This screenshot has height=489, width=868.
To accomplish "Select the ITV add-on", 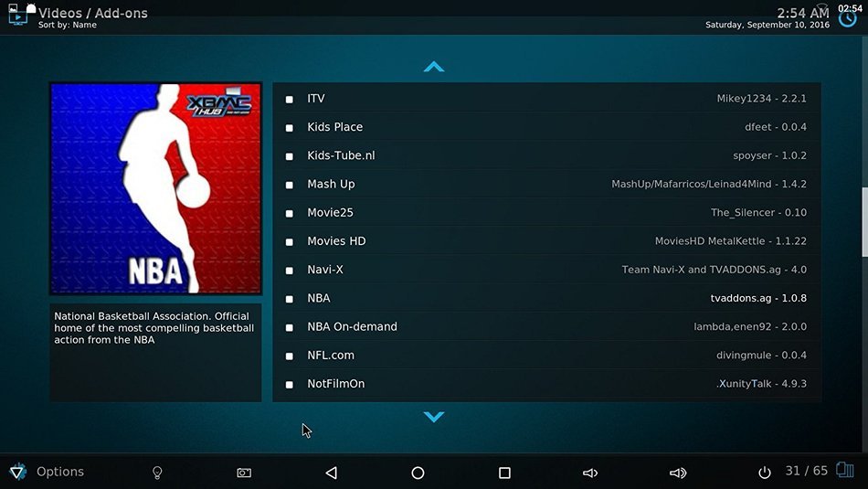I will tap(547, 99).
